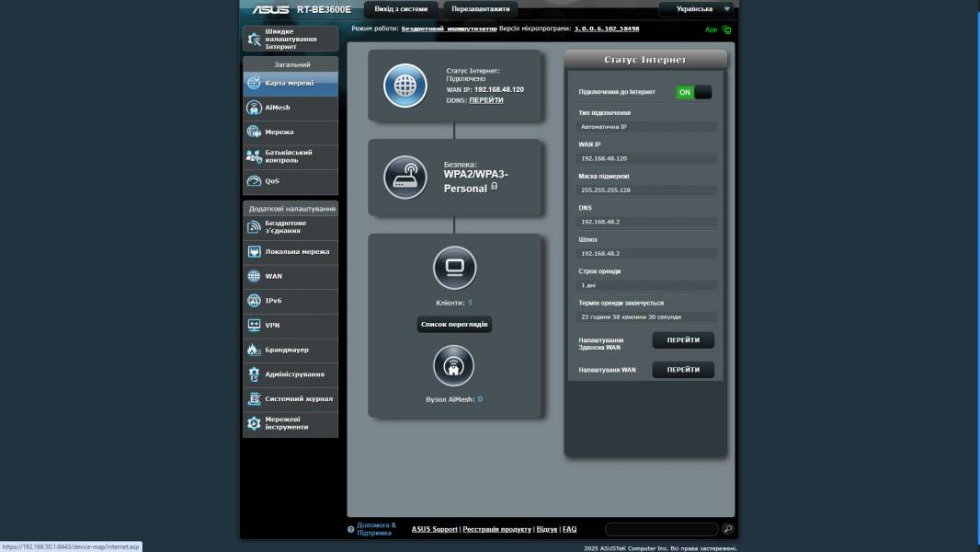Open Quick Internet Setup wizard icon
Image resolution: width=980 pixels, height=552 pixels.
pos(254,39)
